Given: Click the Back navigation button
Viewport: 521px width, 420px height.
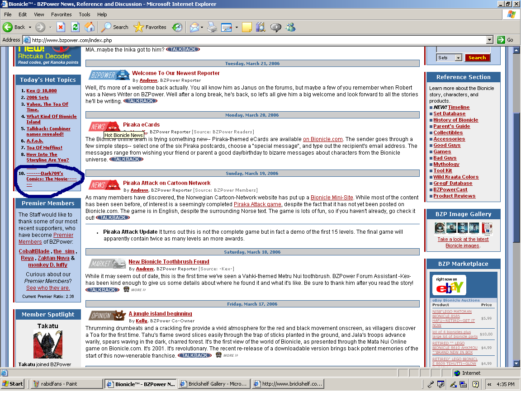Looking at the screenshot, I should 14,27.
